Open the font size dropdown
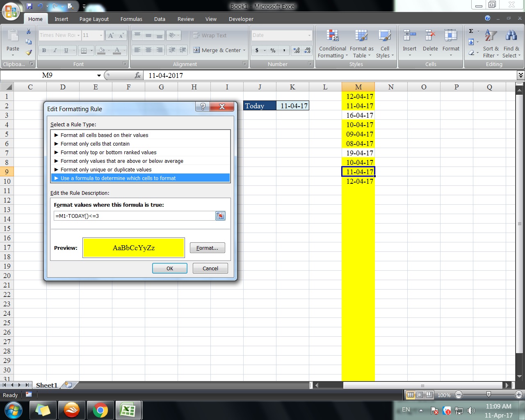Screen dimensions: 525x420 101,36
